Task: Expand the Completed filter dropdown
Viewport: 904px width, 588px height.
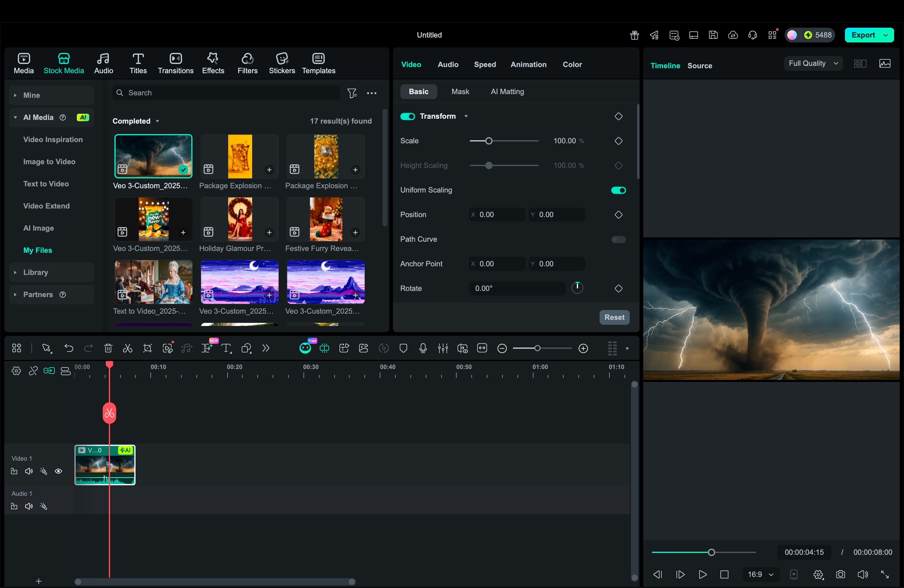Action: 136,121
